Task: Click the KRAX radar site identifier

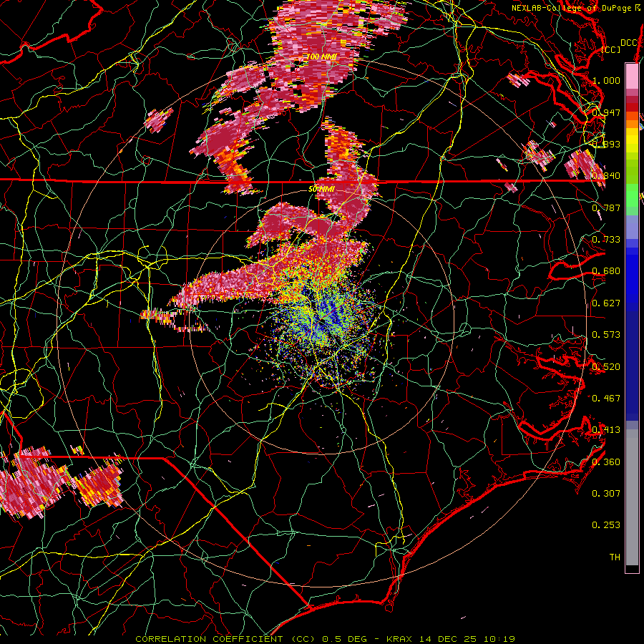Action: (x=399, y=639)
